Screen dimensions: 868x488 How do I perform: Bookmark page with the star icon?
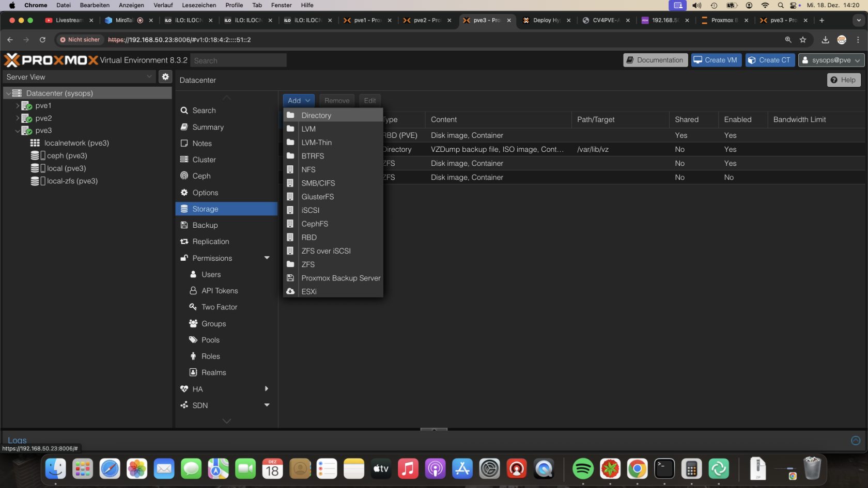click(803, 40)
